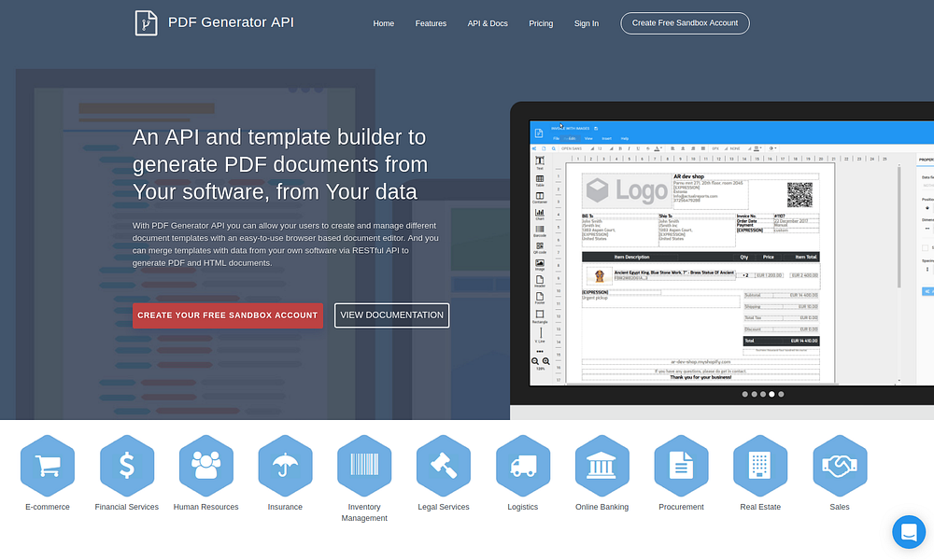The height and width of the screenshot is (560, 934).
Task: Toggle italic formatting in the toolbar
Action: [x=629, y=147]
